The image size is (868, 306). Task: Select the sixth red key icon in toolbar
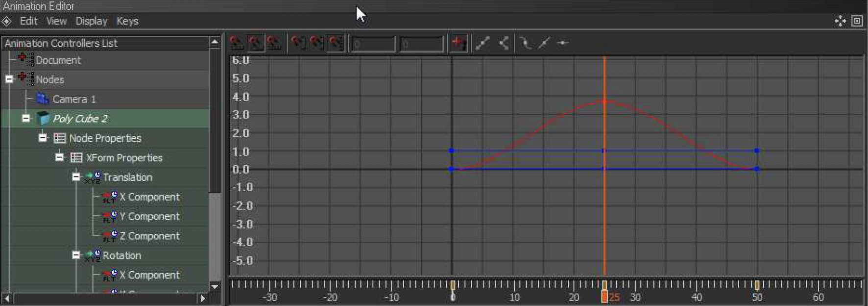(336, 43)
